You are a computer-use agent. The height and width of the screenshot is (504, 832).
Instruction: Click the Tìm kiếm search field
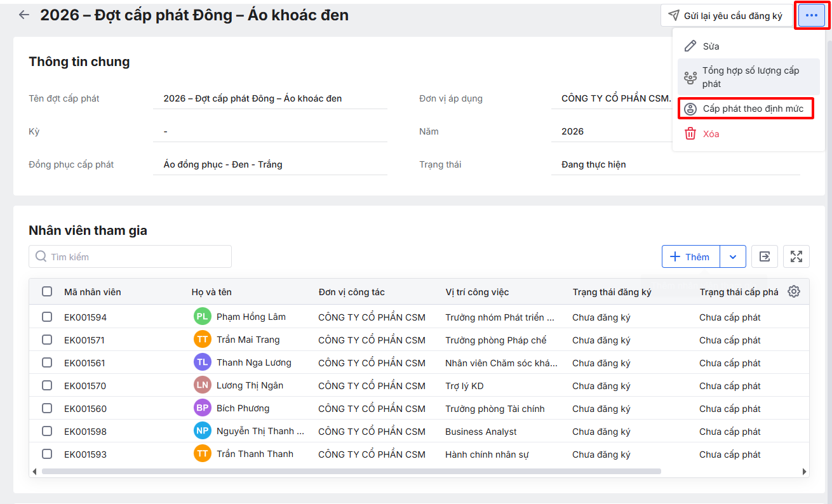[130, 256]
